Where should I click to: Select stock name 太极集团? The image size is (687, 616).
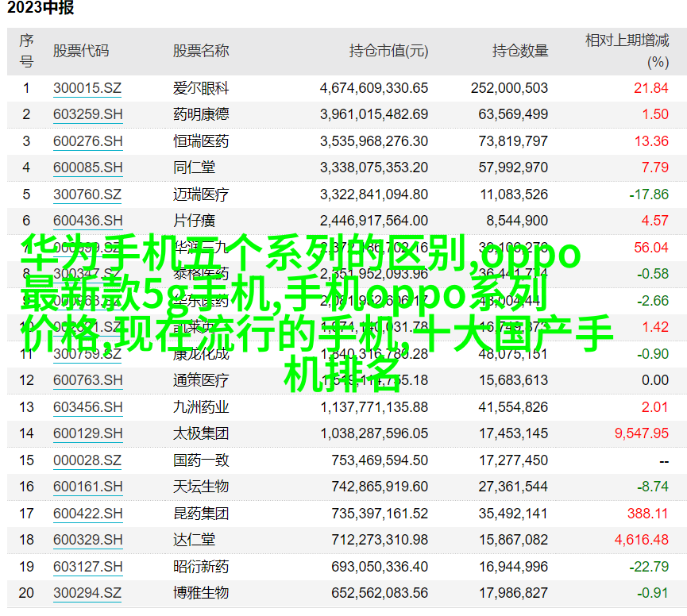(x=201, y=433)
